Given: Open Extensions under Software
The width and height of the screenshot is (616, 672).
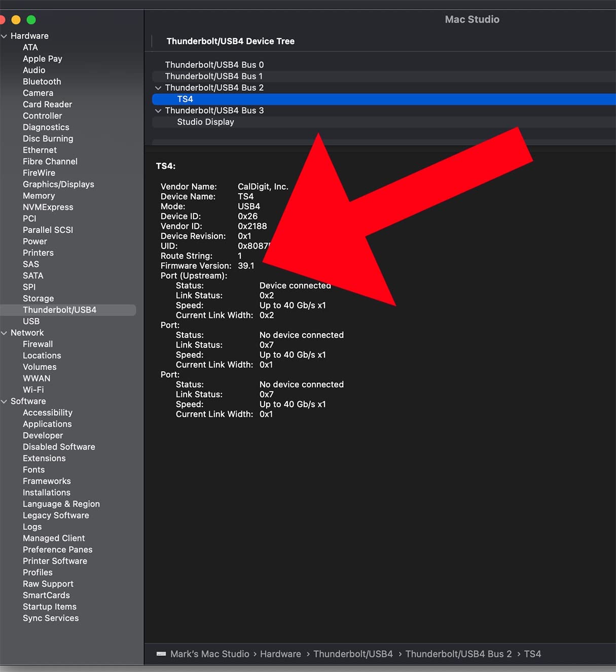Looking at the screenshot, I should 44,458.
